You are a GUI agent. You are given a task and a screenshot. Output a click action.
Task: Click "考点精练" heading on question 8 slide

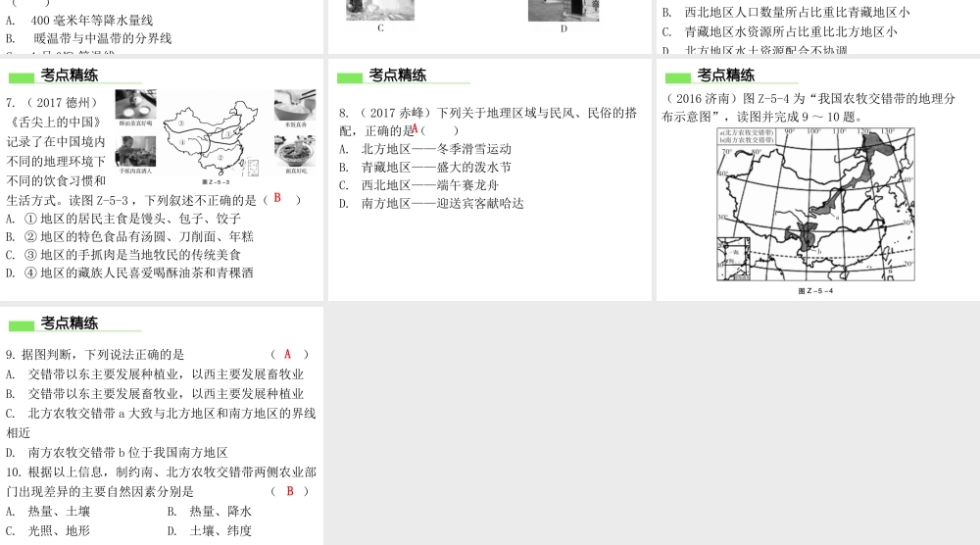click(x=398, y=75)
